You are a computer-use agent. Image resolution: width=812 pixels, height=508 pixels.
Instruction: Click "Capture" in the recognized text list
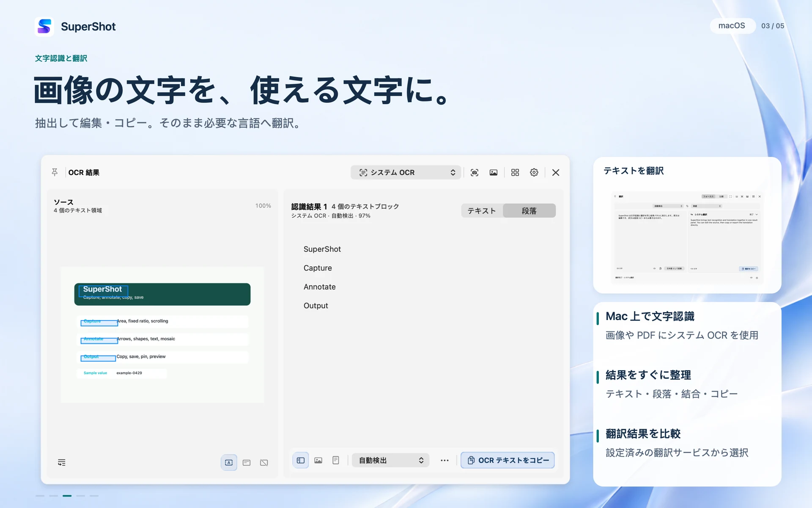(x=318, y=268)
